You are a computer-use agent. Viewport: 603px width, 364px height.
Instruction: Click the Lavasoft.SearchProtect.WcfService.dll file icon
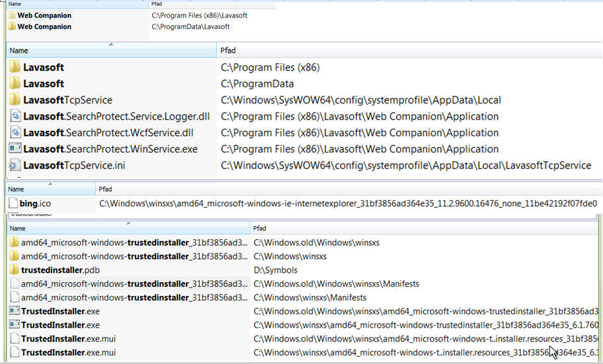tap(15, 133)
